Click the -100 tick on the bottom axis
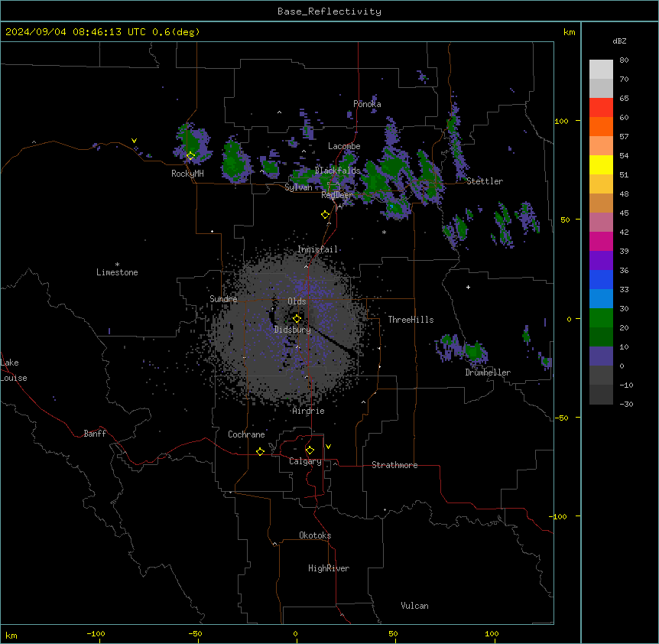 point(96,633)
